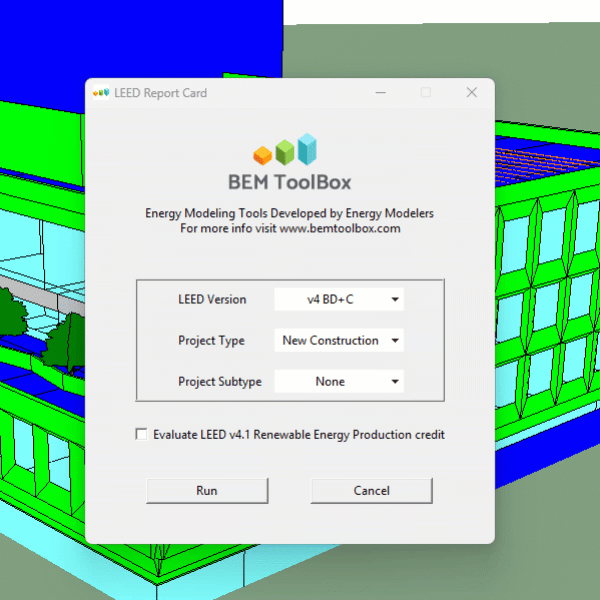This screenshot has height=600, width=600.
Task: Click the Cancel button
Action: (x=372, y=491)
